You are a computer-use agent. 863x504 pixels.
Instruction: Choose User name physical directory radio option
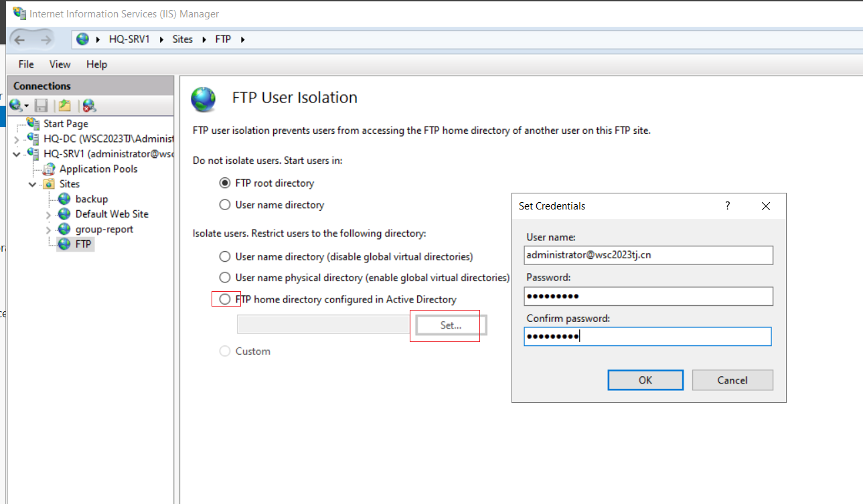225,277
